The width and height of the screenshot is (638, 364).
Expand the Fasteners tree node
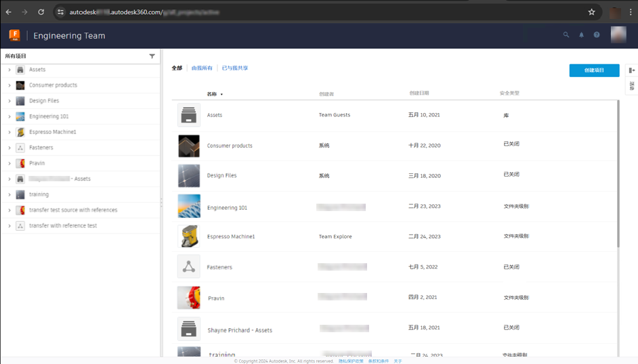click(9, 148)
